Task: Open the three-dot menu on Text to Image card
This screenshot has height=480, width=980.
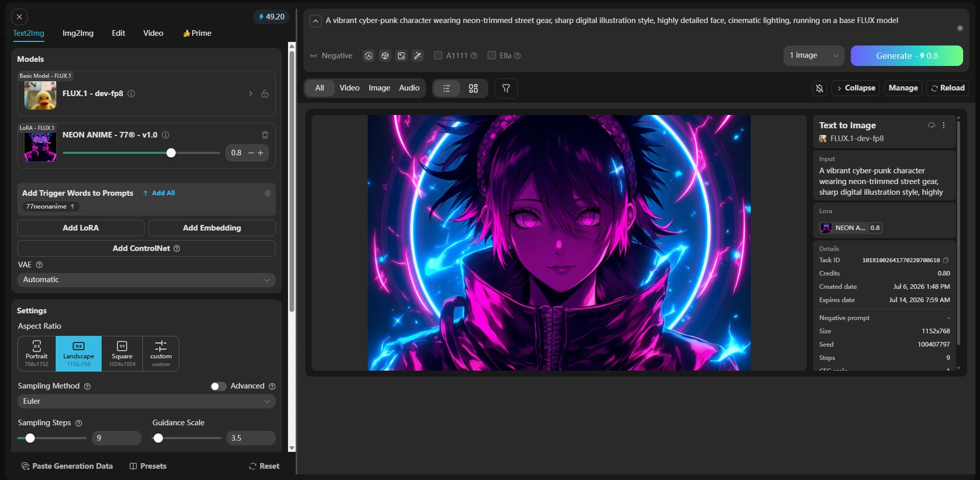Action: click(944, 125)
